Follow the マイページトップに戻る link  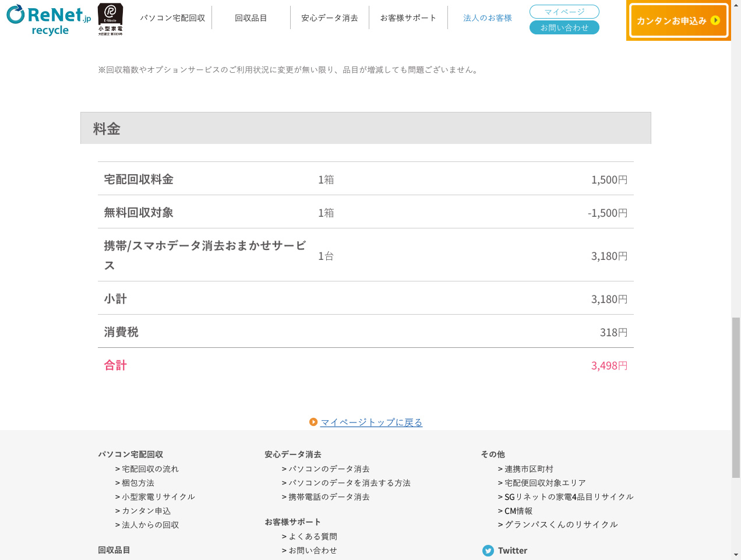(371, 422)
